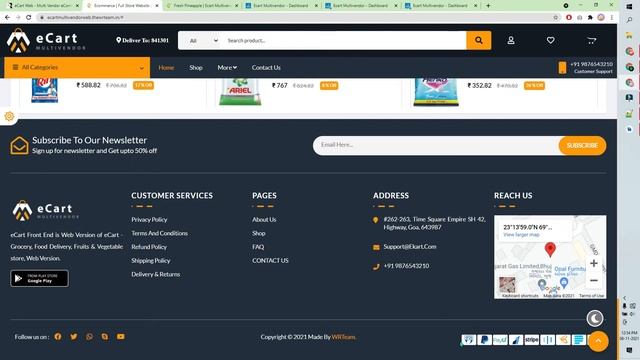Viewport: 640px width, 360px height.
Task: Focus the Email Here newsletter field
Action: 436,145
